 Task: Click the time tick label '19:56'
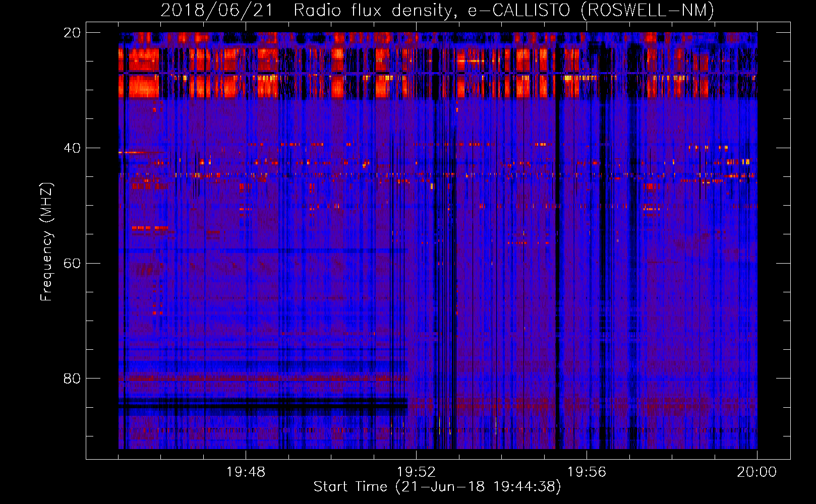click(587, 472)
